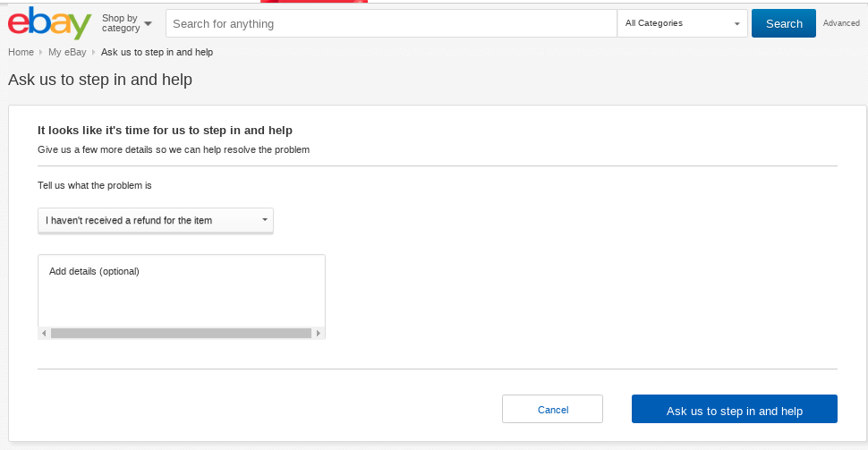Submit with the blue step in and help button
The width and height of the screenshot is (868, 450).
[x=734, y=409]
